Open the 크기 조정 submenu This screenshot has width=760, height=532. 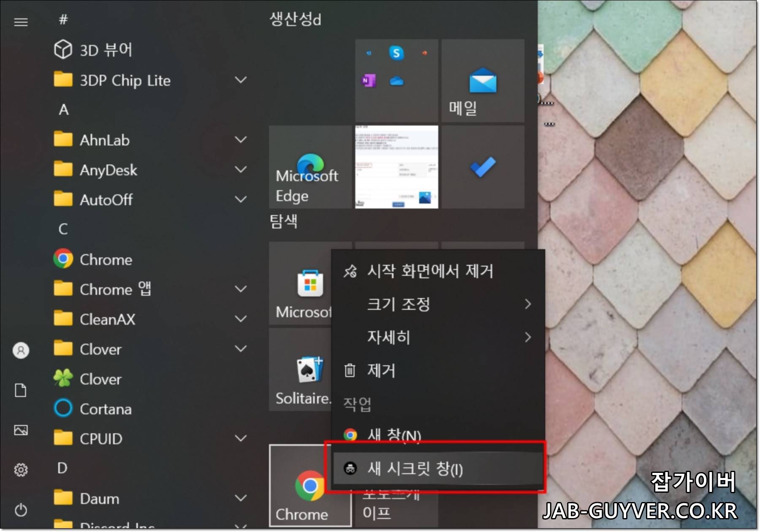(438, 304)
